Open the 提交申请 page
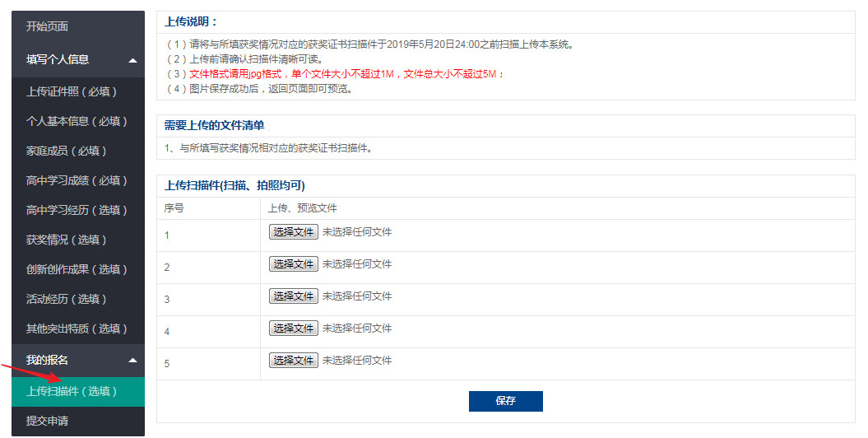Image resolution: width=868 pixels, height=438 pixels. (x=78, y=421)
